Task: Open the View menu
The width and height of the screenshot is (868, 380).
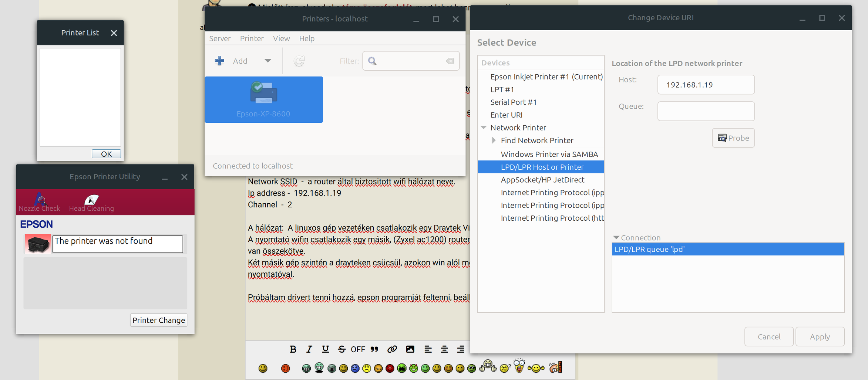Action: point(281,38)
